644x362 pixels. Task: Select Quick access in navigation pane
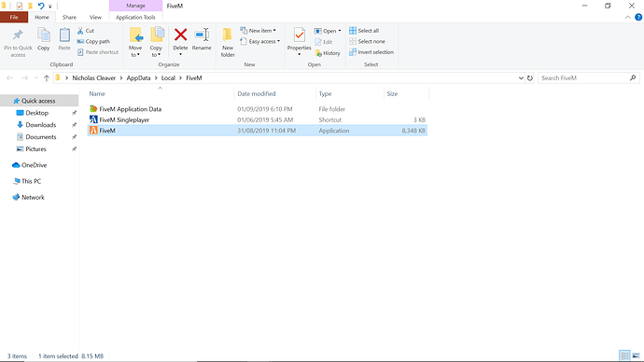click(x=38, y=101)
